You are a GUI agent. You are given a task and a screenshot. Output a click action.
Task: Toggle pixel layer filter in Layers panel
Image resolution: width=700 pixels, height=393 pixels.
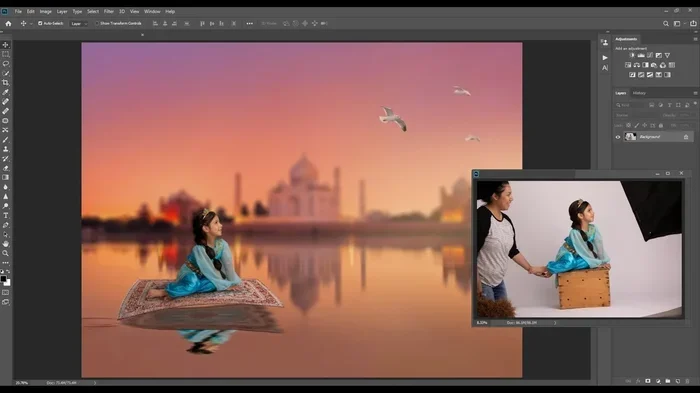[652, 105]
